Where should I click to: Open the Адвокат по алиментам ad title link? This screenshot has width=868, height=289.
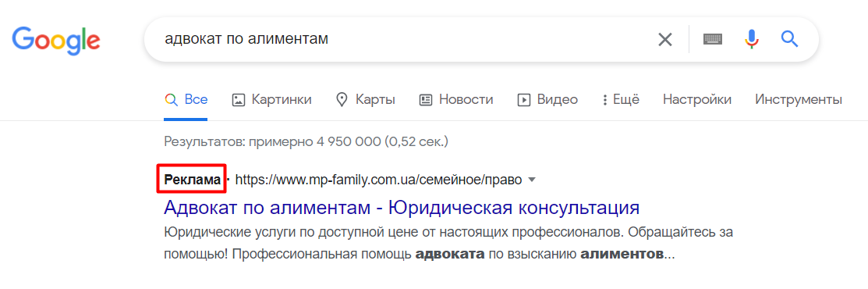tap(402, 208)
